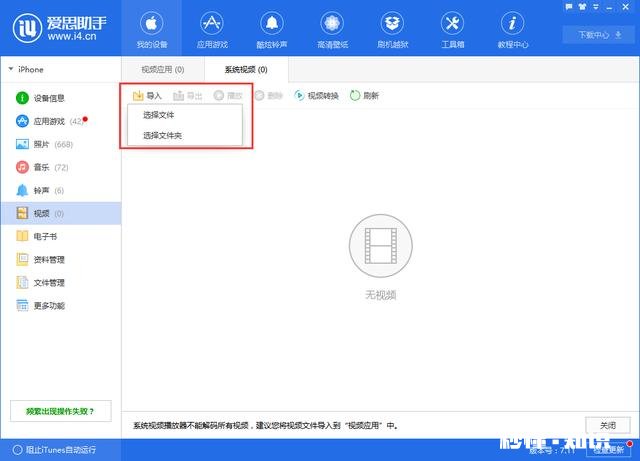Open 铃声 (6) in the sidebar

click(x=61, y=190)
